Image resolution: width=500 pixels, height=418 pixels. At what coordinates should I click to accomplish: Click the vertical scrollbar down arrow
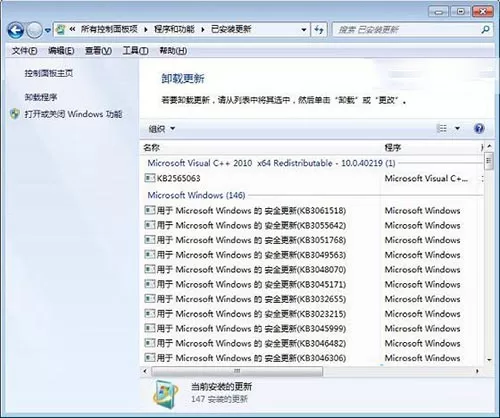(x=489, y=360)
